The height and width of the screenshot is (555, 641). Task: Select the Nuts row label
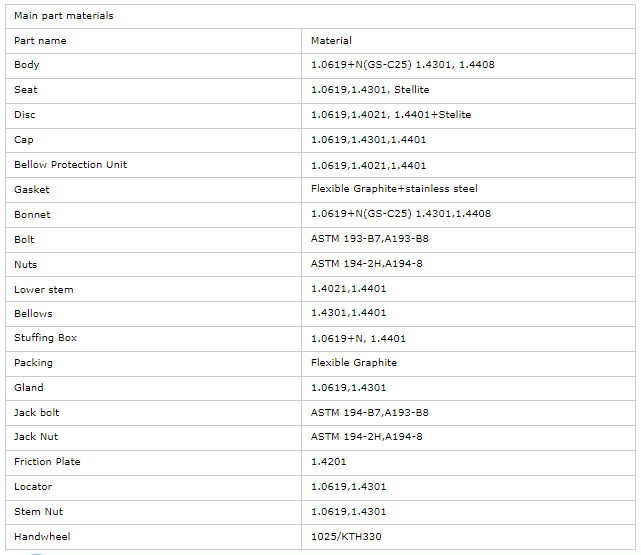[25, 265]
